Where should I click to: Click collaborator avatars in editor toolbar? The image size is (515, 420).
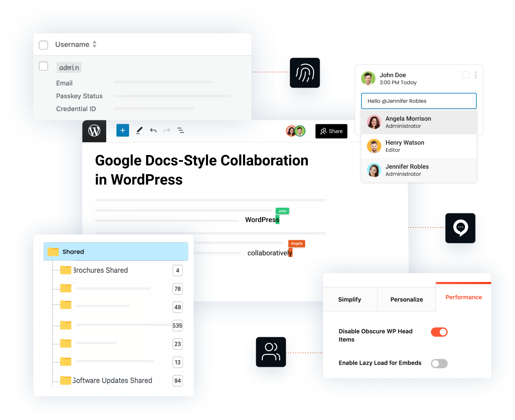click(x=296, y=131)
